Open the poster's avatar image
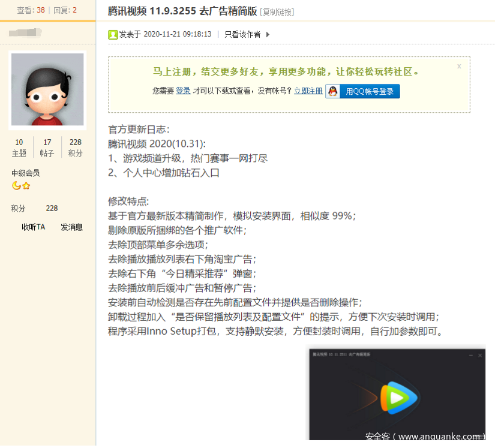 click(47, 89)
